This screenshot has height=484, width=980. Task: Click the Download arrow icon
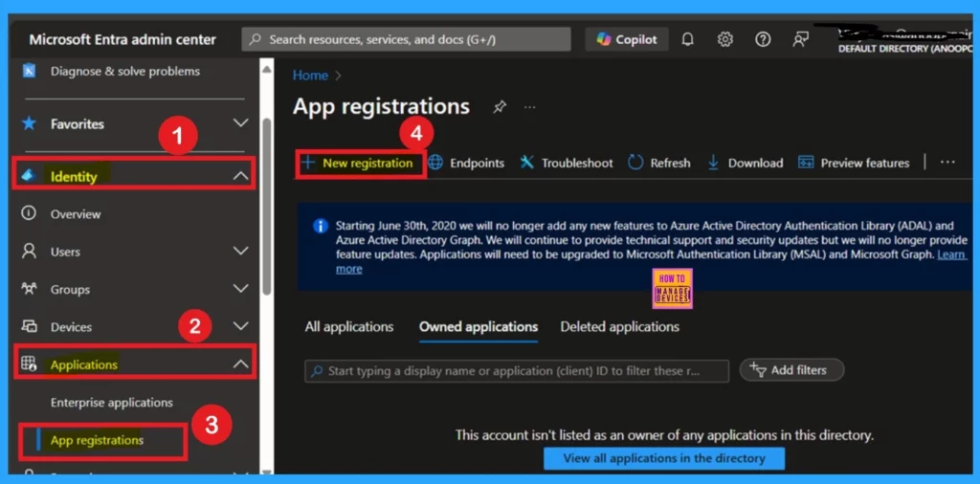point(713,163)
